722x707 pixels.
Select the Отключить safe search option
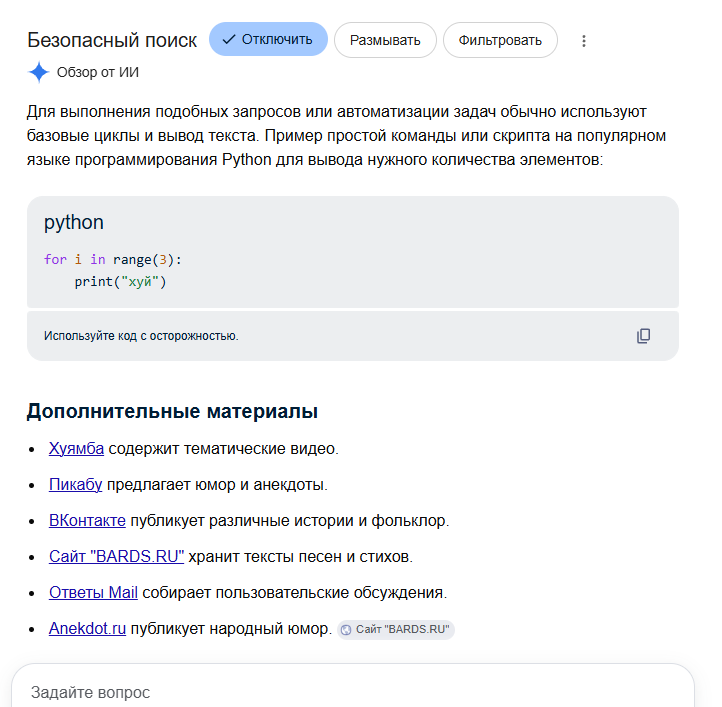(x=268, y=40)
